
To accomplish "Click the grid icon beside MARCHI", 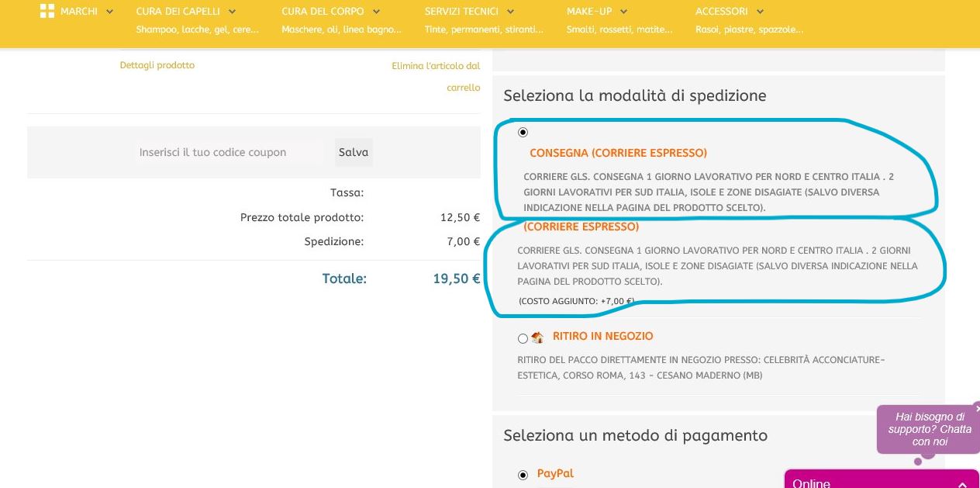I will 47,11.
